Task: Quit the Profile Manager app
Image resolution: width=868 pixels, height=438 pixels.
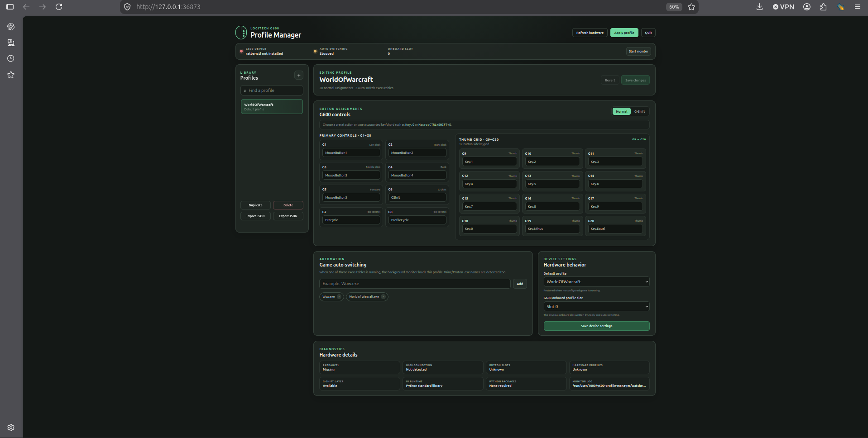Action: click(x=648, y=33)
